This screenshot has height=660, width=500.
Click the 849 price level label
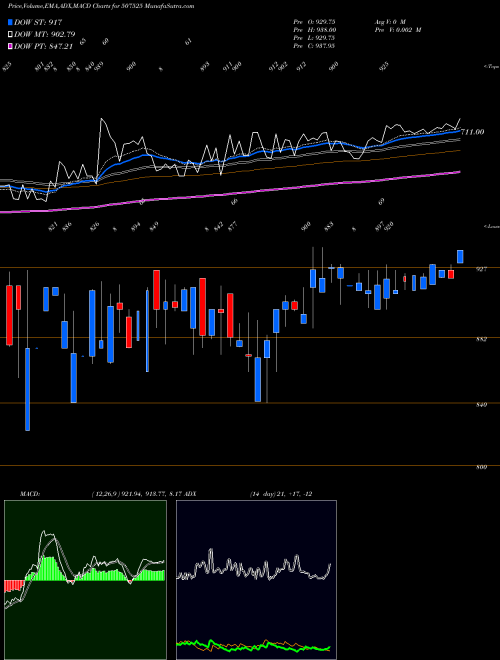pos(481,405)
